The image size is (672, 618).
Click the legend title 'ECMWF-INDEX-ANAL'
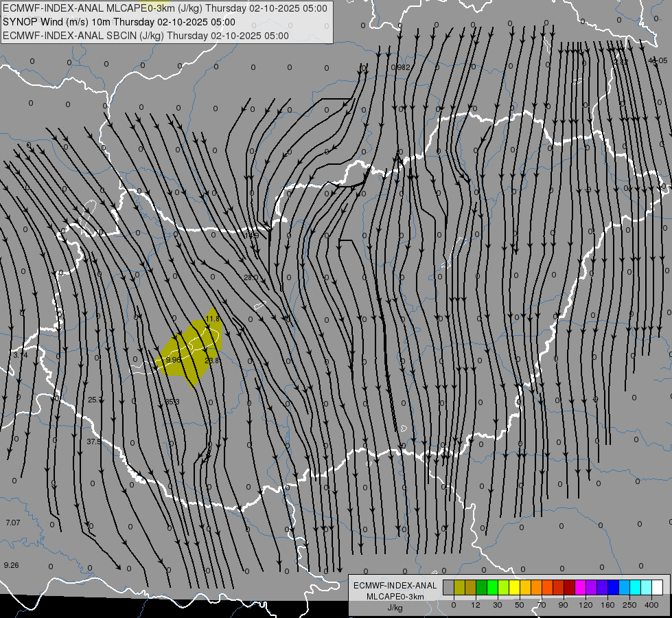[x=395, y=586]
